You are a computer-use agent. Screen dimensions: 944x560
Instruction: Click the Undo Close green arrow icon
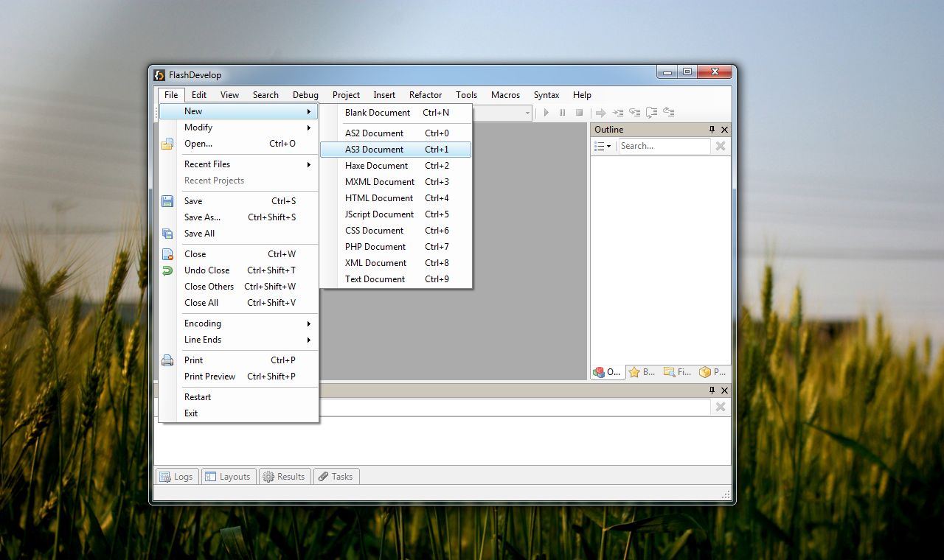[167, 270]
